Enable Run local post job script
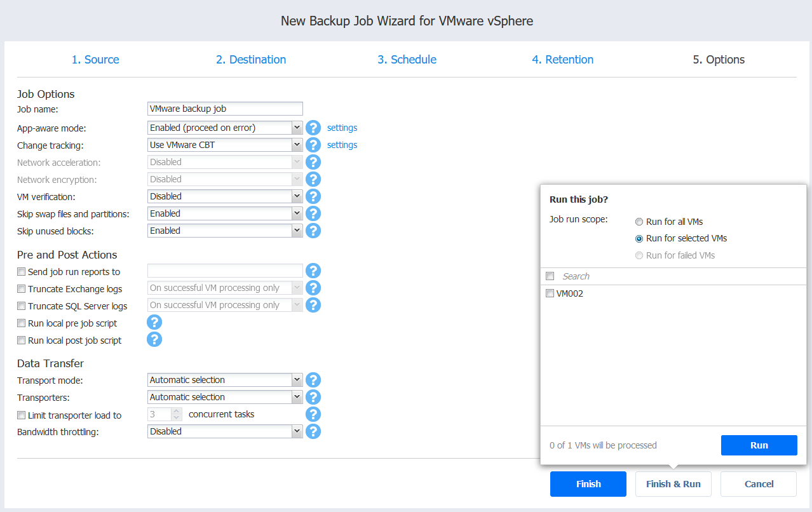 pos(22,340)
